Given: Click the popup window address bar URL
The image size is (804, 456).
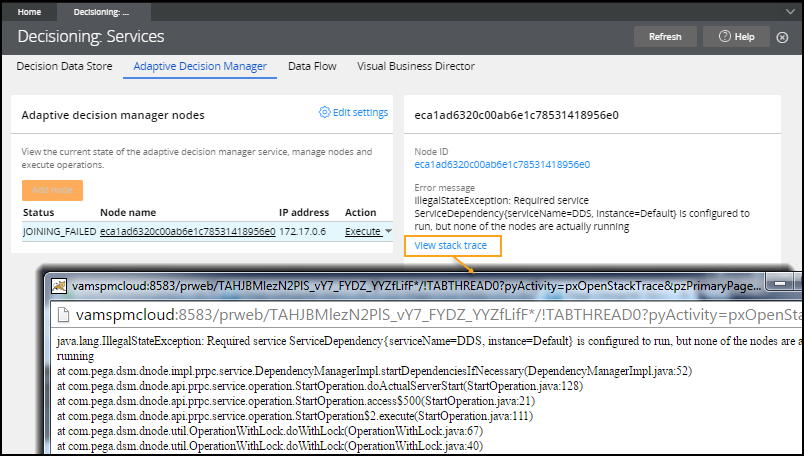Looking at the screenshot, I should [438, 315].
